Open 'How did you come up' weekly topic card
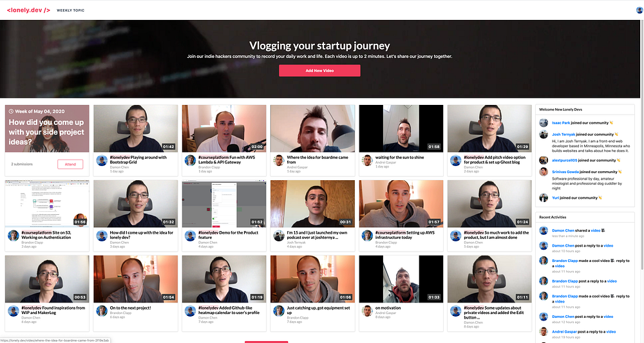This screenshot has width=644, height=343. (47, 129)
